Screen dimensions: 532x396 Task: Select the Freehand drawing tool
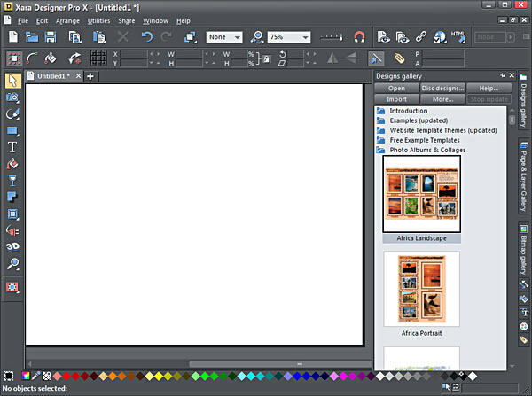[x=12, y=114]
